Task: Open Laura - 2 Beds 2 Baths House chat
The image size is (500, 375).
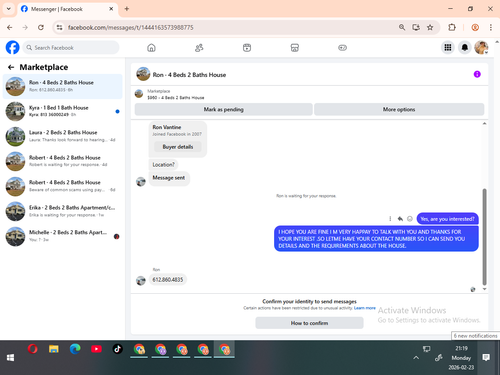Action: (63, 136)
